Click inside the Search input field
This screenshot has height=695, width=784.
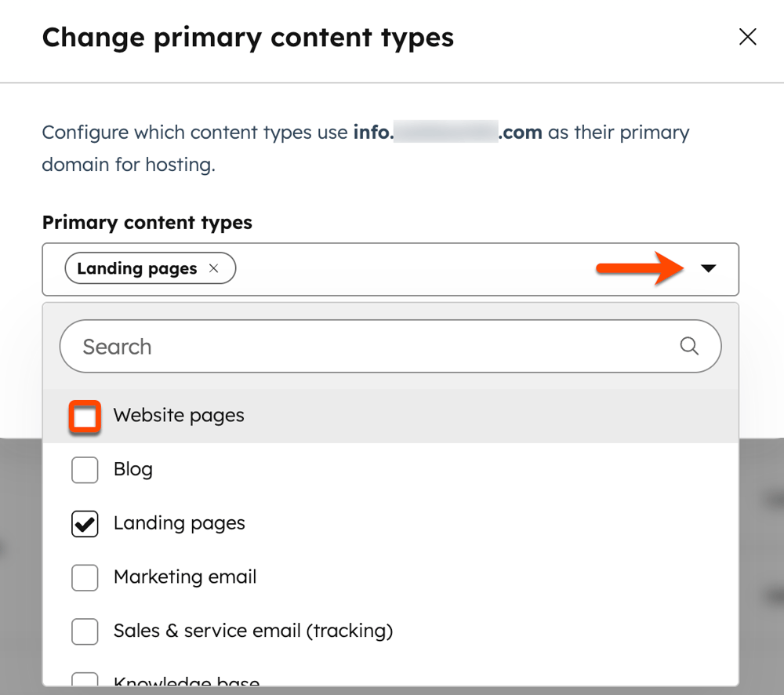(x=314, y=346)
